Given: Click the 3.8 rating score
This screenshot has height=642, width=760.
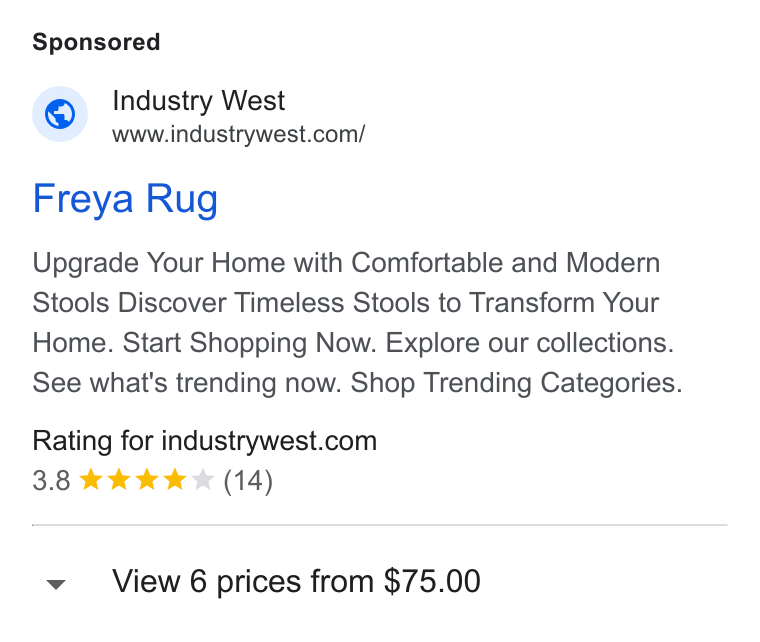Looking at the screenshot, I should pos(51,481).
